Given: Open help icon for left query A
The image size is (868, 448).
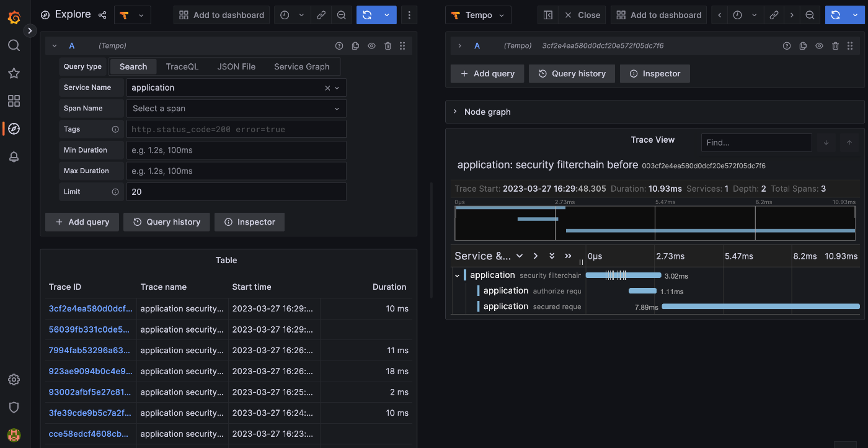Looking at the screenshot, I should pyautogui.click(x=339, y=46).
